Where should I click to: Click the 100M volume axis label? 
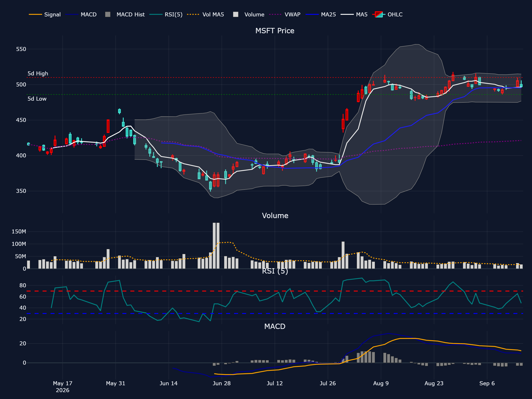[x=19, y=244]
